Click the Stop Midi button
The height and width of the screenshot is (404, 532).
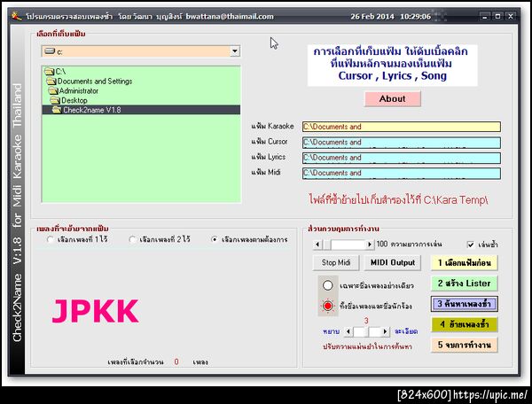(x=336, y=262)
